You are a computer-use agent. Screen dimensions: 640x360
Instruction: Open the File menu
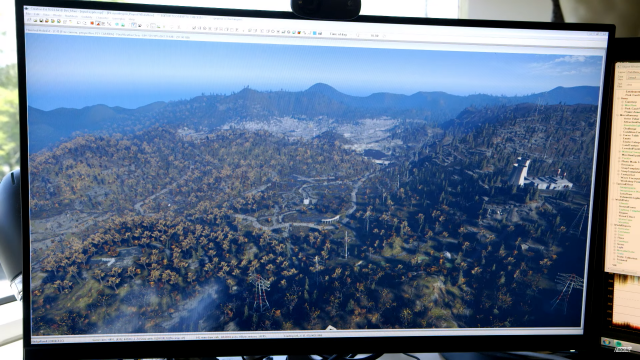(x=28, y=13)
